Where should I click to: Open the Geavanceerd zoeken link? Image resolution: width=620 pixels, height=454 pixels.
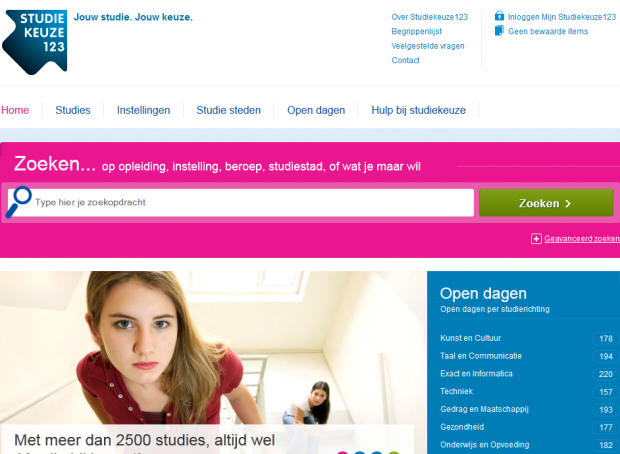(582, 238)
